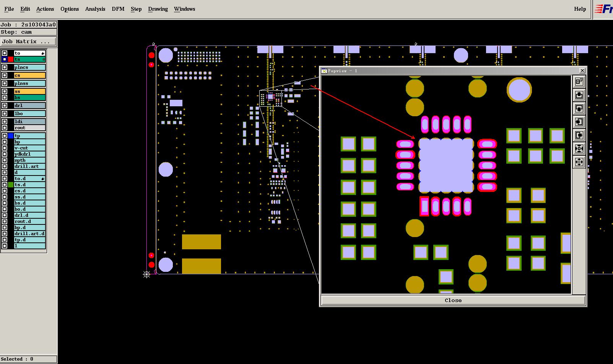Click the Popview title bar
This screenshot has width=613, height=364.
[x=453, y=71]
